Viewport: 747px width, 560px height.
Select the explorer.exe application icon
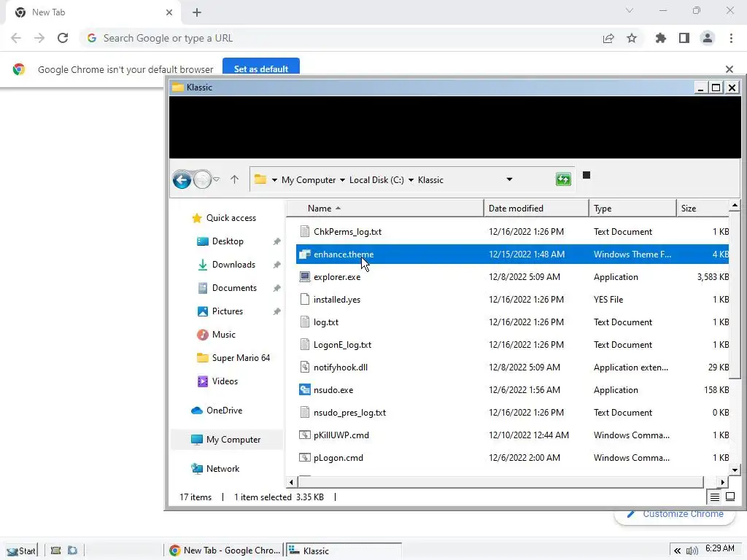click(304, 276)
